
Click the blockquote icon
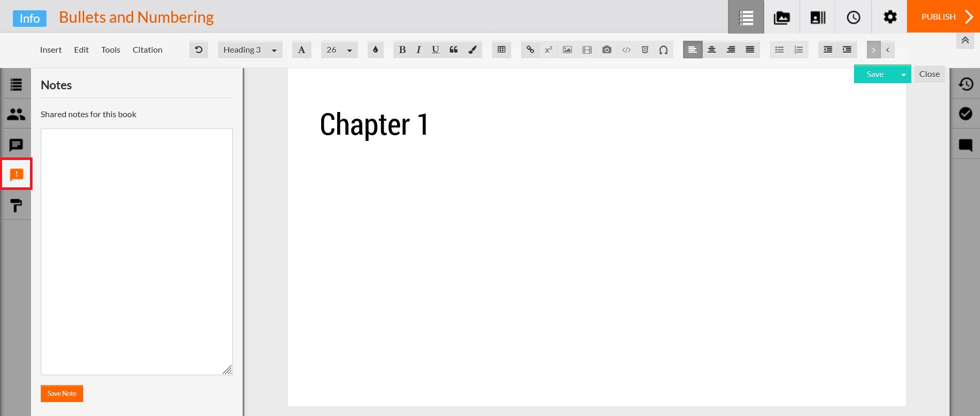[x=453, y=50]
